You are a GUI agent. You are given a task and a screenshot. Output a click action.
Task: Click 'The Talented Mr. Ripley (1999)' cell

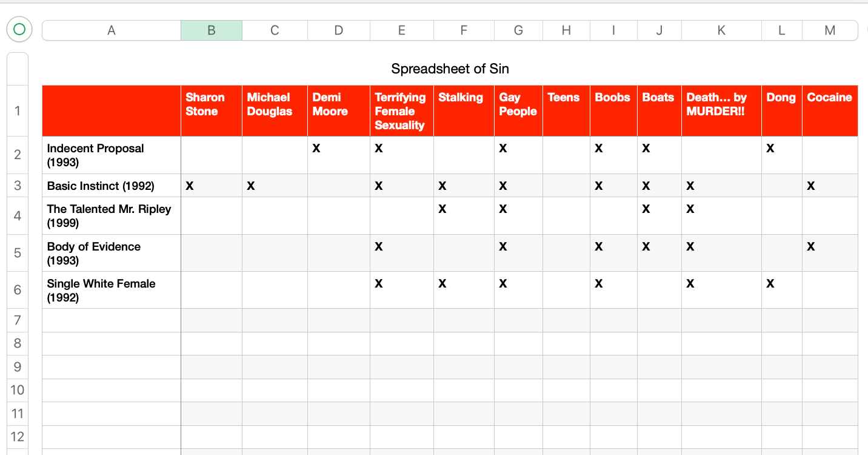(x=112, y=215)
